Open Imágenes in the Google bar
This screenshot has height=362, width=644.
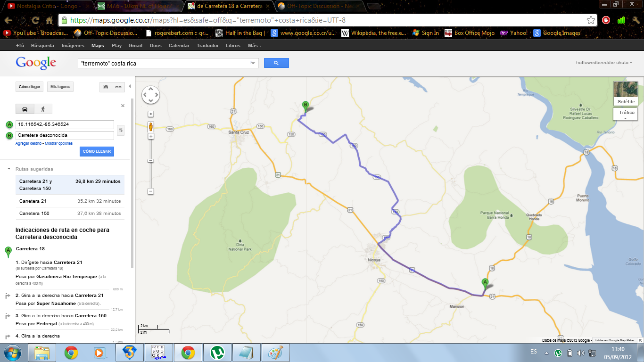[73, 46]
